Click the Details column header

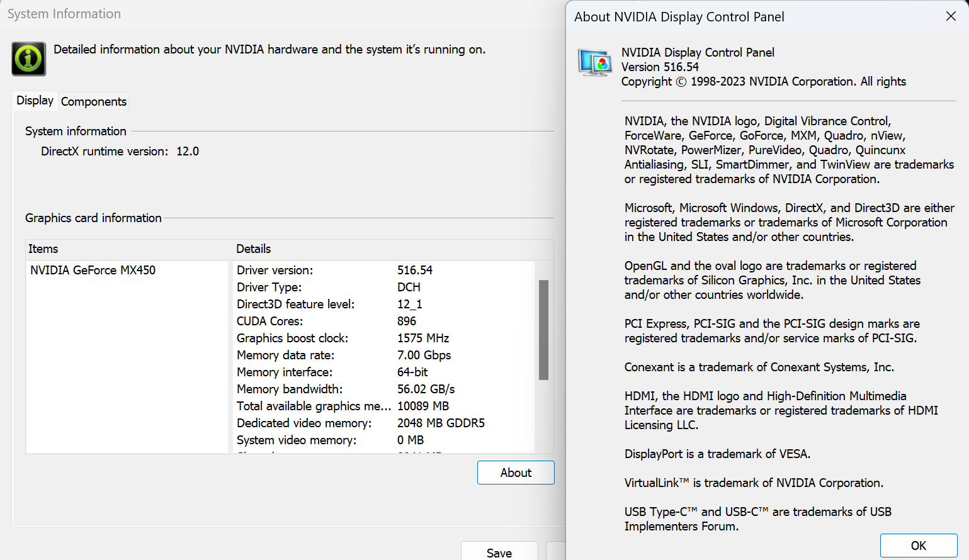coord(254,249)
